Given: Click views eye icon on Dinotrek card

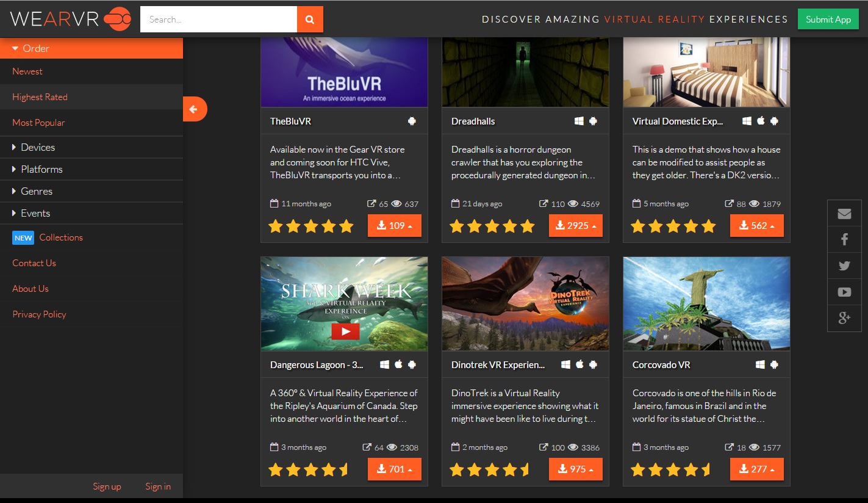Looking at the screenshot, I should point(573,447).
